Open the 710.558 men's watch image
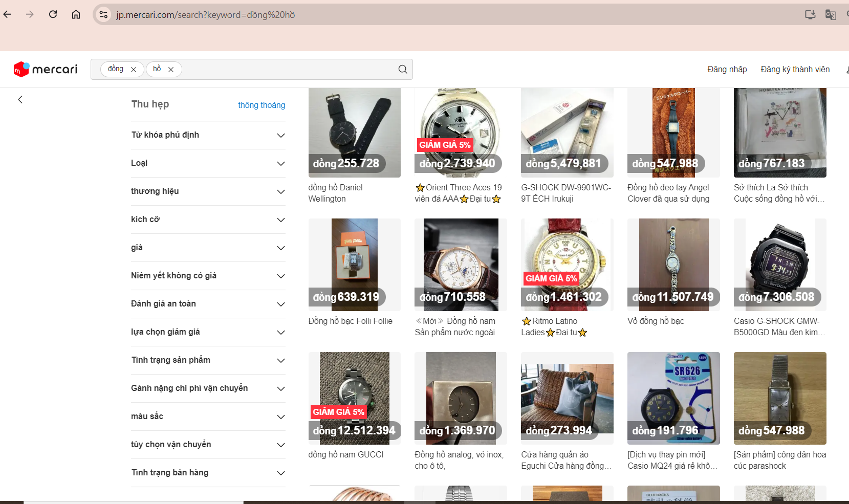 [x=461, y=265]
